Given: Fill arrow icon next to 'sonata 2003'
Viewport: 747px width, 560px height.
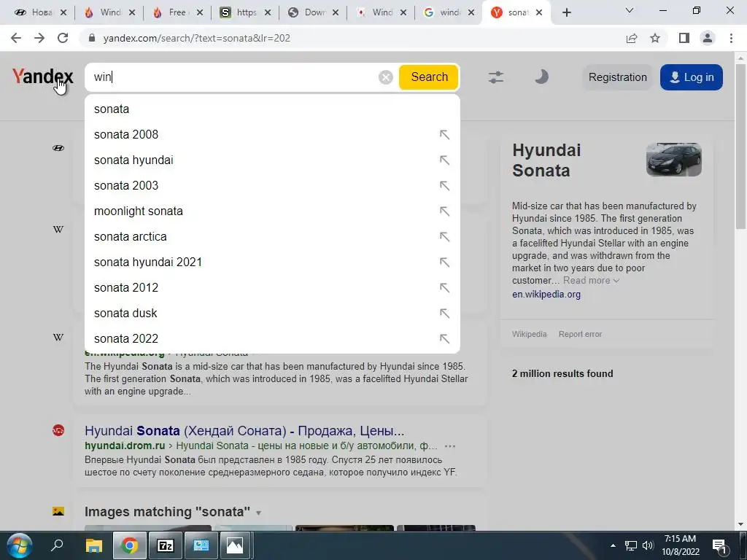Looking at the screenshot, I should [444, 186].
